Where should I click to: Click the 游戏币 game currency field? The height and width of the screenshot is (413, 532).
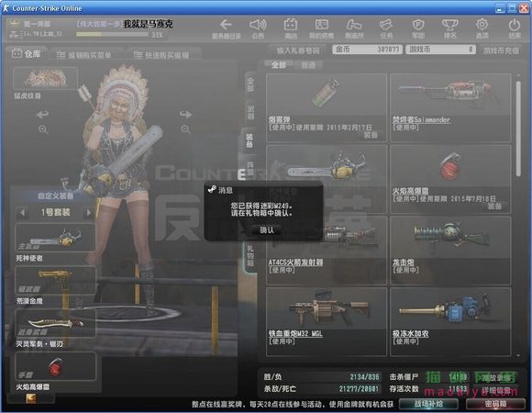[x=440, y=50]
